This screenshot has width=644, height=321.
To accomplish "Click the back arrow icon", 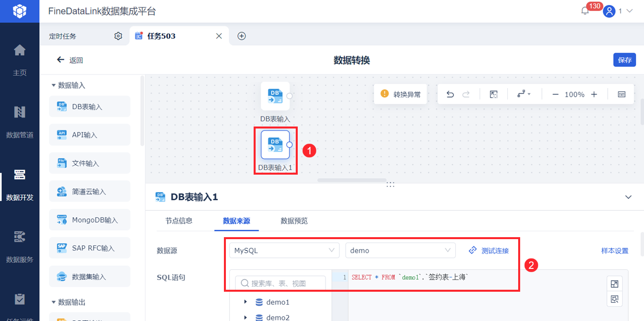I will (61, 60).
